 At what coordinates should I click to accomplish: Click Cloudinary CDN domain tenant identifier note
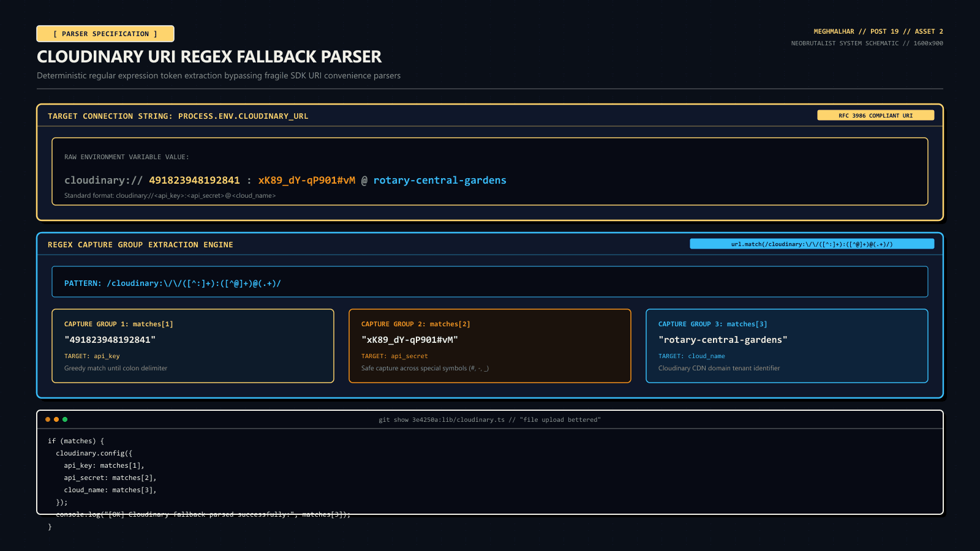point(719,368)
